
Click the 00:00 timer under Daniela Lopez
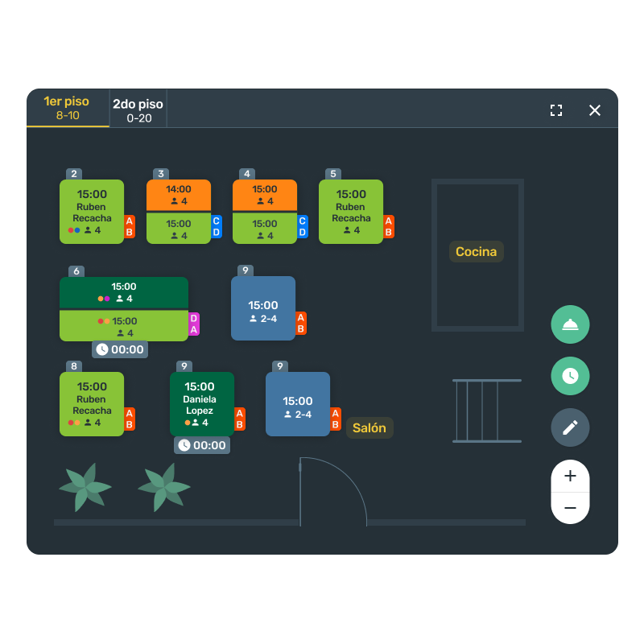(202, 445)
